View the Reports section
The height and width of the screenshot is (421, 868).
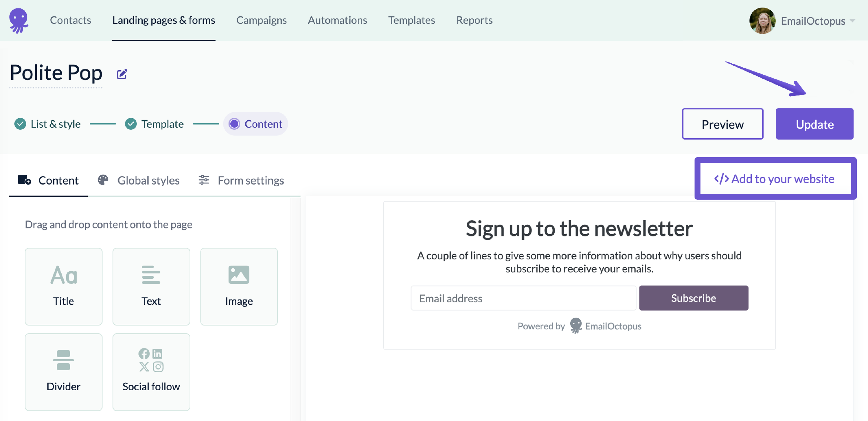click(x=475, y=20)
